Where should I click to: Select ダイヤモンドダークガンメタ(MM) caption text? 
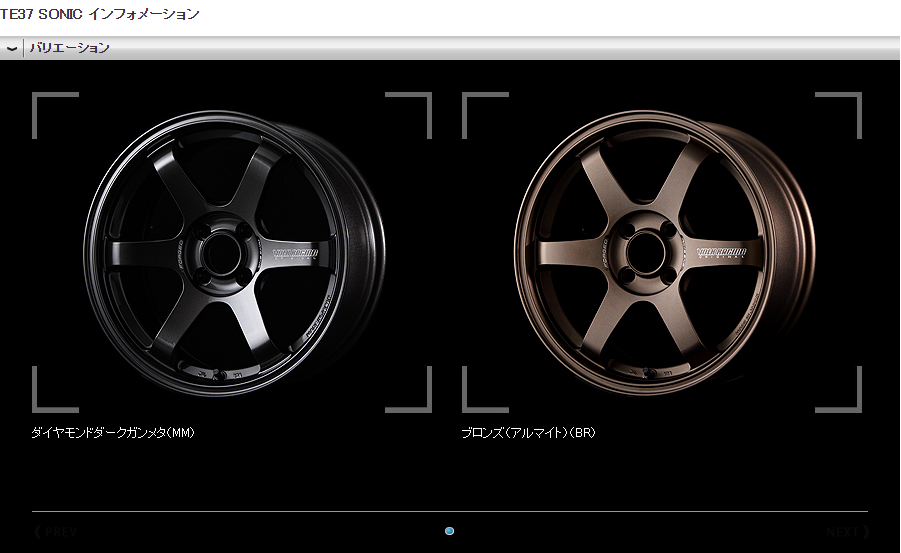point(113,432)
